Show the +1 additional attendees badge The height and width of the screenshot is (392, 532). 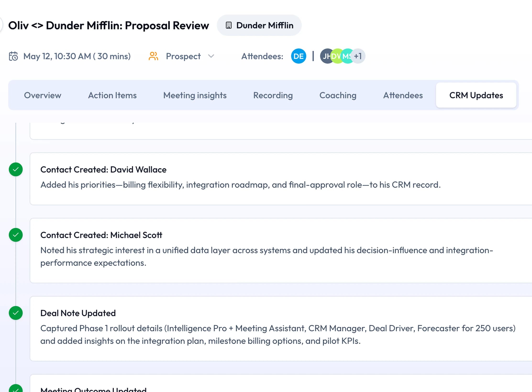point(358,56)
